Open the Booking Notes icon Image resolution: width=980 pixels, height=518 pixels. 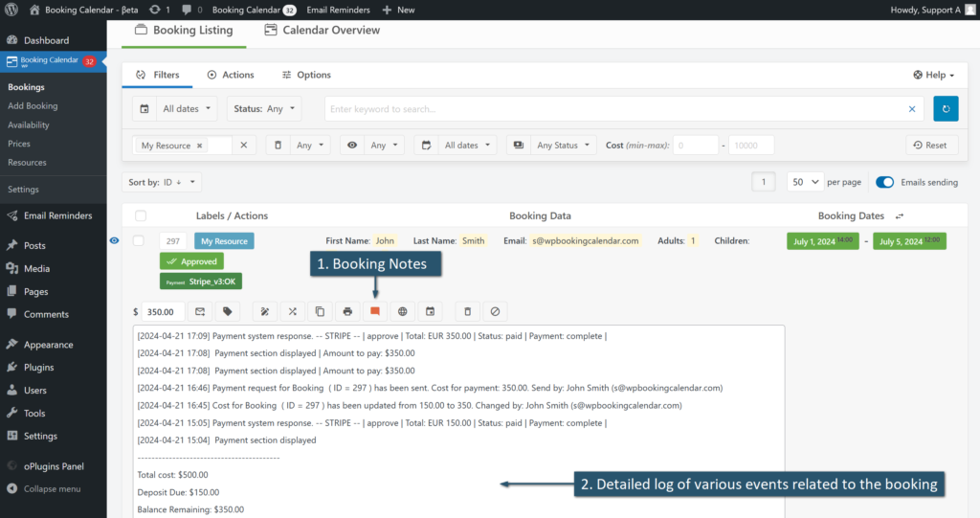tap(375, 311)
